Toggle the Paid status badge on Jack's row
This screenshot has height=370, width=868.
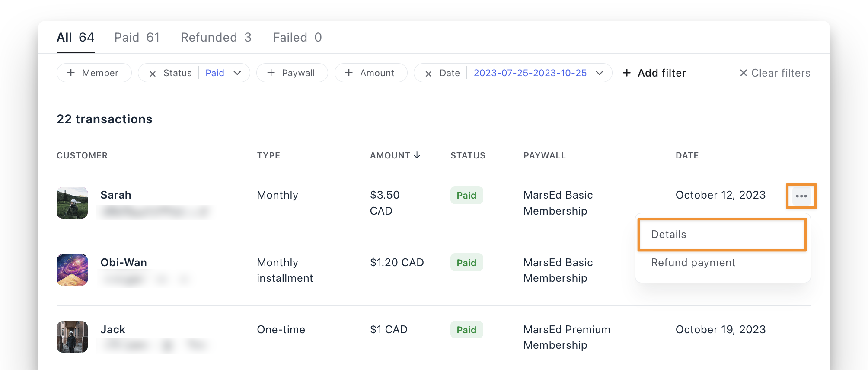pyautogui.click(x=466, y=329)
